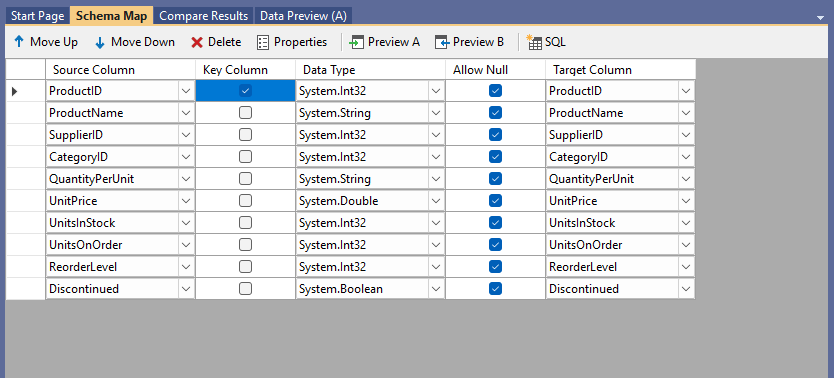Expand Data Type dropdown for ProductID
834x378 pixels.
pos(436,91)
